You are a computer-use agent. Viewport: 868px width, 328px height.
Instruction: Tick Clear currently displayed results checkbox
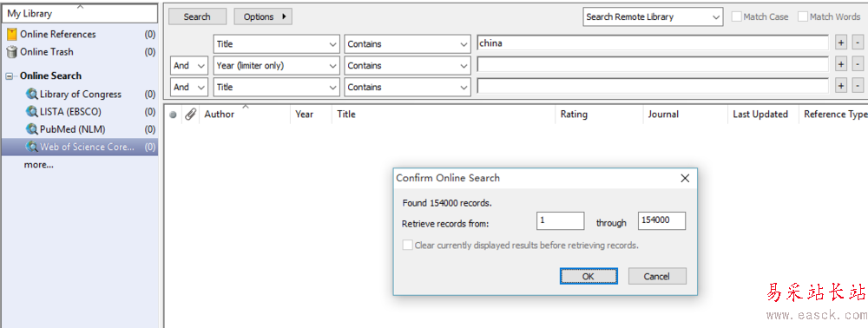tap(407, 245)
